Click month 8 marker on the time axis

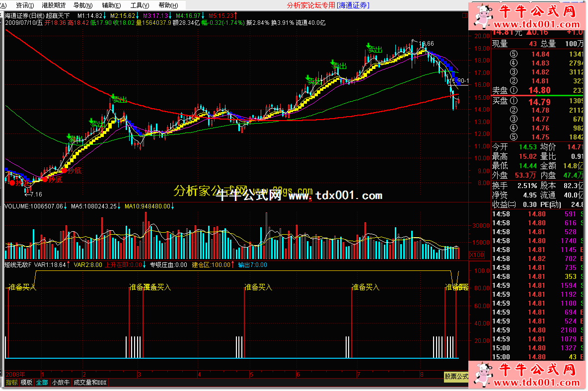(422, 374)
